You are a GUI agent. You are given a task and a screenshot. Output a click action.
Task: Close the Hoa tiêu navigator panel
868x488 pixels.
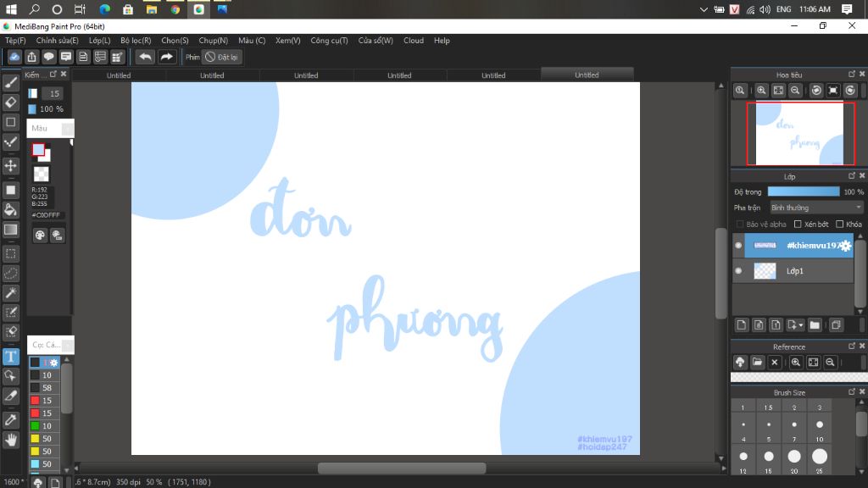pyautogui.click(x=862, y=75)
